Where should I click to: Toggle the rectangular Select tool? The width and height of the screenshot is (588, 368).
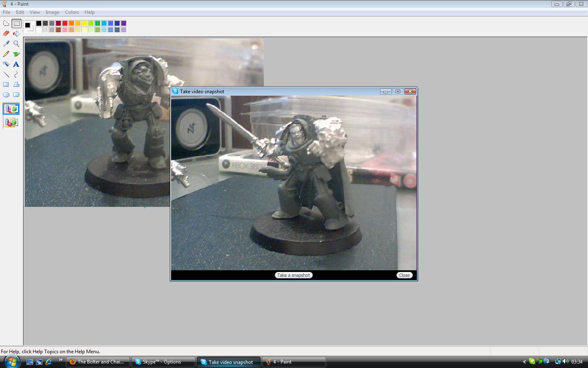tap(16, 23)
